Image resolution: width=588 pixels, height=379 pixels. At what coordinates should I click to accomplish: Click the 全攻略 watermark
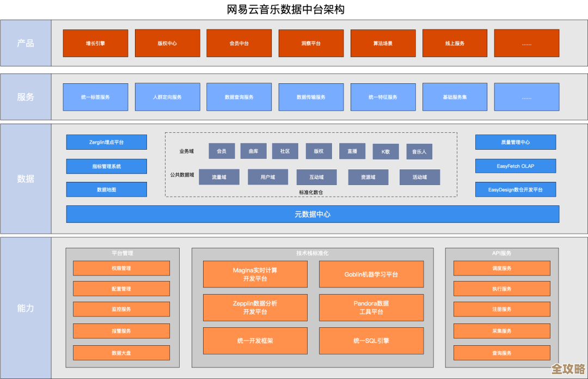point(567,368)
